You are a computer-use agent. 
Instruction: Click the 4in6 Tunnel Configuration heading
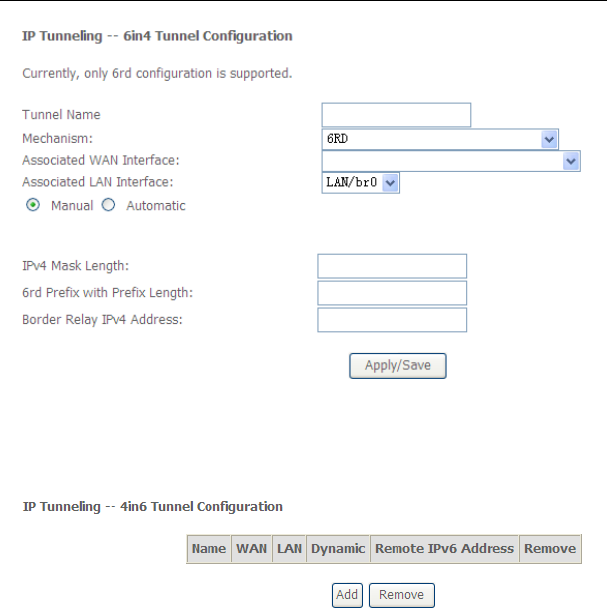tap(152, 507)
